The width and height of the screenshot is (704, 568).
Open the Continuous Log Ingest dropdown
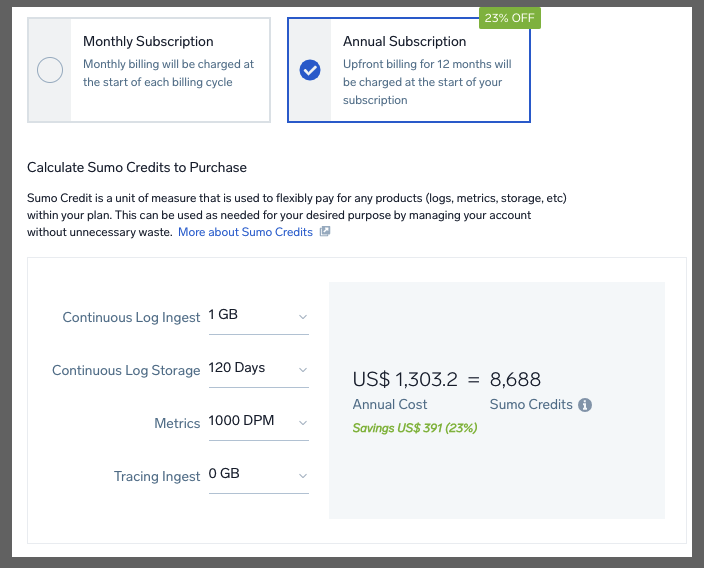tap(259, 317)
